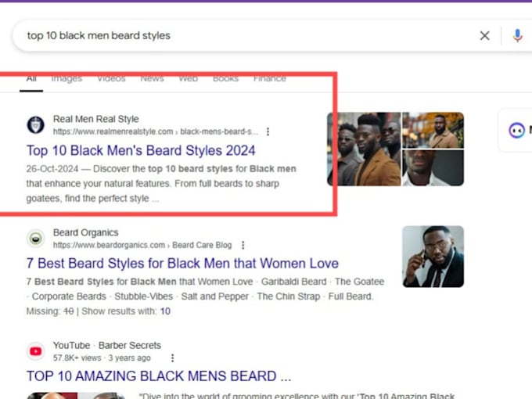Open the Real Men Real Style favicon
This screenshot has width=532, height=399.
[x=36, y=125]
